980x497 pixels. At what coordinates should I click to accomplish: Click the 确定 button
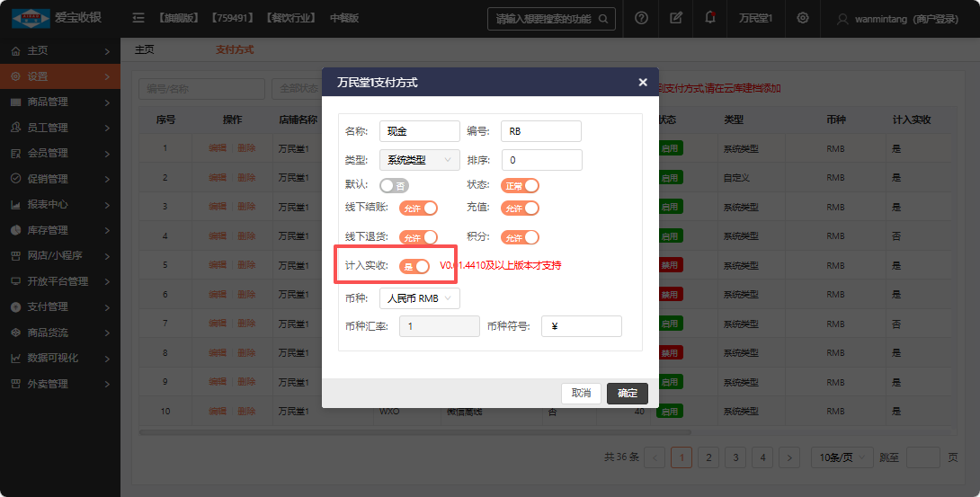pos(628,393)
